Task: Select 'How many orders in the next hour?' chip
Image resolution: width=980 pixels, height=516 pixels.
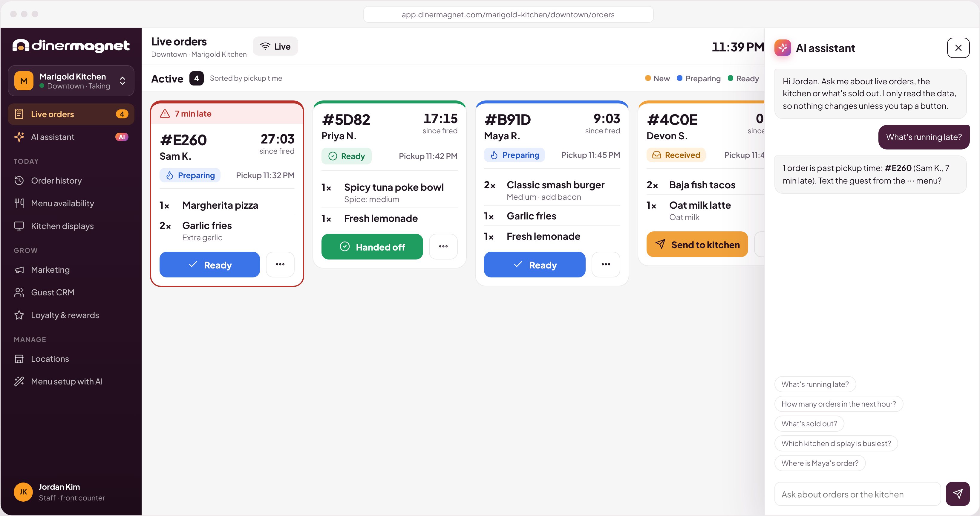Action: 838,404
